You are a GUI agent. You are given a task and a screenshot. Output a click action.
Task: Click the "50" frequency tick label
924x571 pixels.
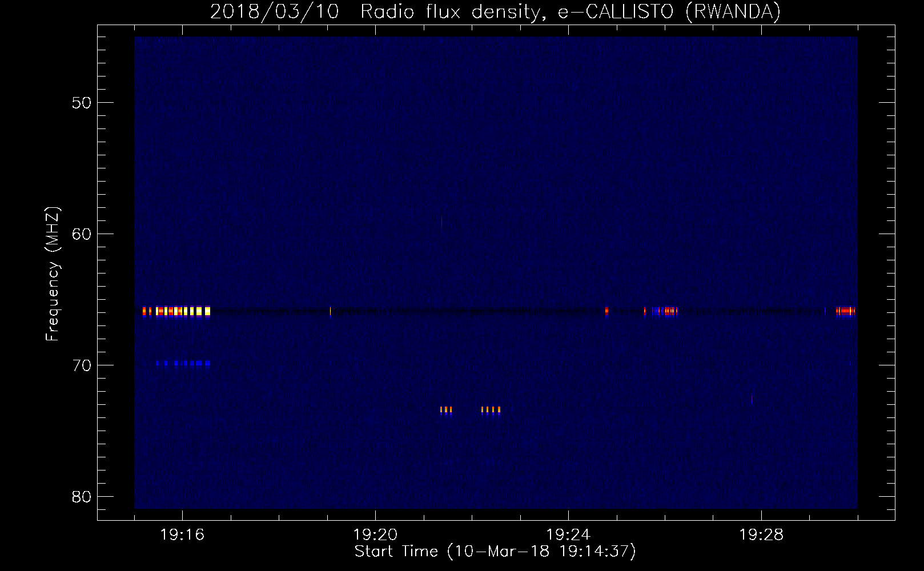(x=82, y=103)
